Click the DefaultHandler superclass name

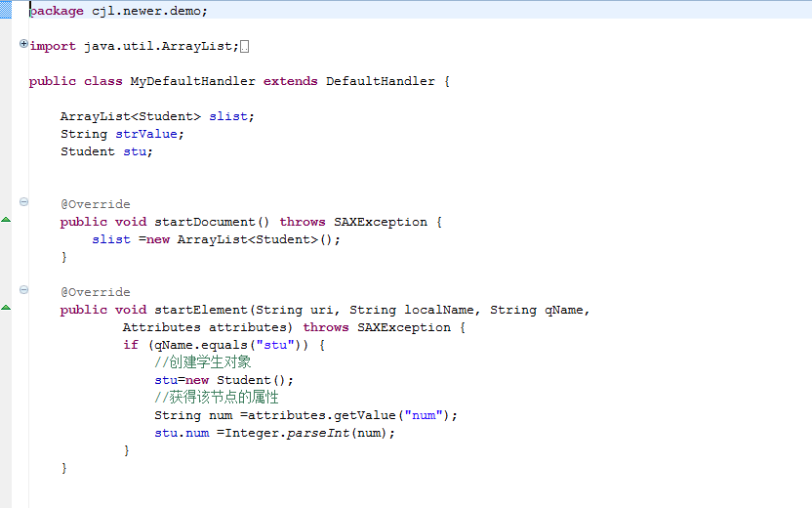[380, 81]
